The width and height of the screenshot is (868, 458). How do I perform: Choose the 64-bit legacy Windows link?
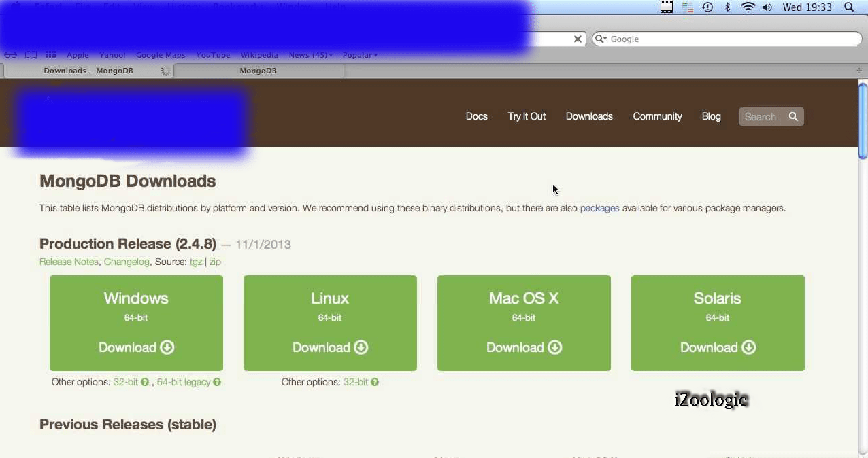coord(184,383)
